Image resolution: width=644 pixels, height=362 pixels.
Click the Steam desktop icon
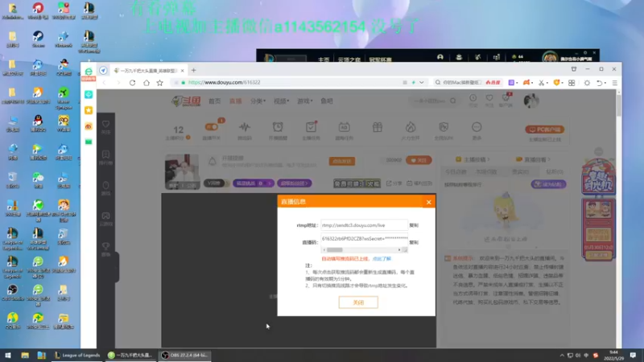coord(38,39)
